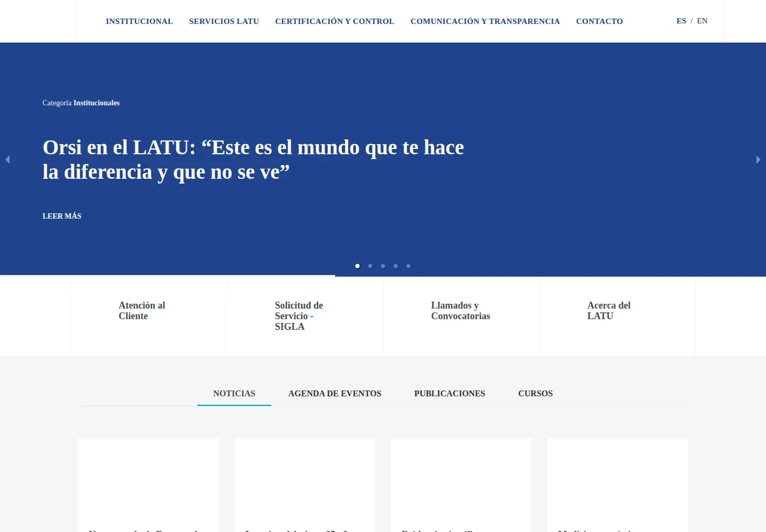Select the fifth carousel dot
The image size is (766, 532).
pyautogui.click(x=409, y=266)
